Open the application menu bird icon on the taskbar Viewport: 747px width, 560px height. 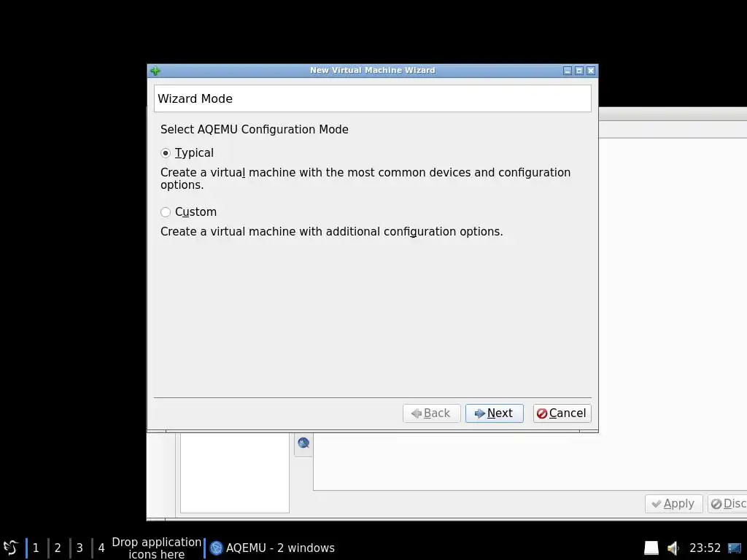point(10,548)
